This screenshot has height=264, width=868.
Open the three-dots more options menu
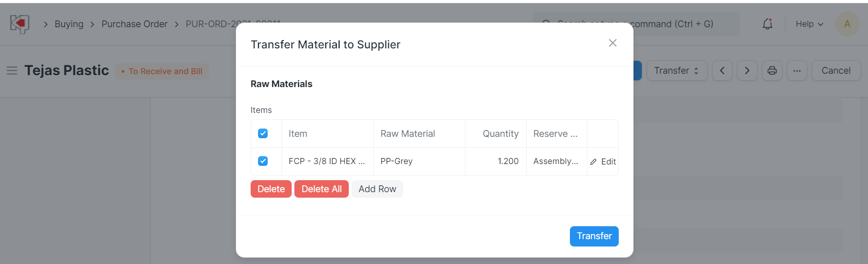(797, 70)
